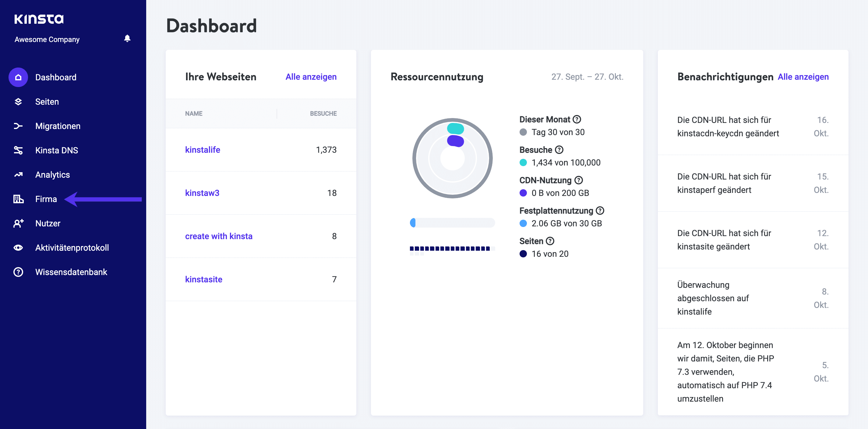The height and width of the screenshot is (429, 868).
Task: Click the 16 von 20 value
Action: [x=550, y=254]
